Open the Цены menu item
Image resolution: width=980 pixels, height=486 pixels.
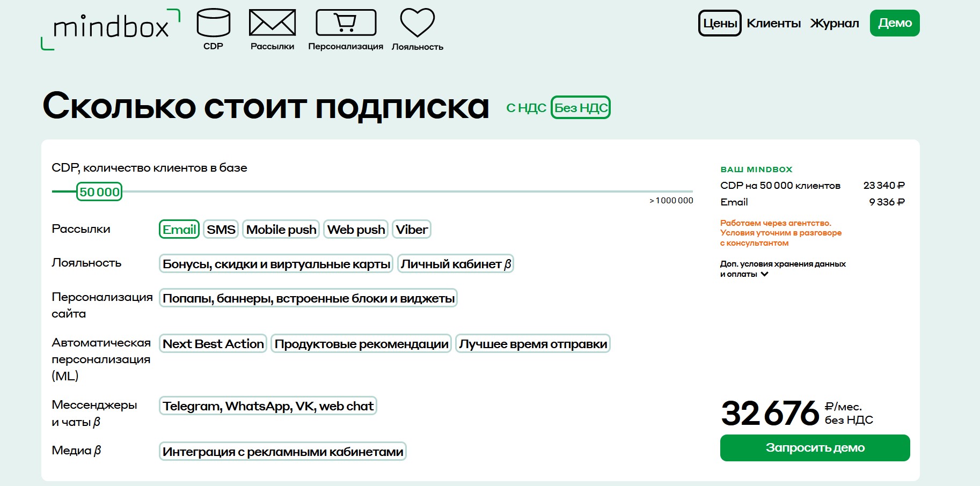720,23
